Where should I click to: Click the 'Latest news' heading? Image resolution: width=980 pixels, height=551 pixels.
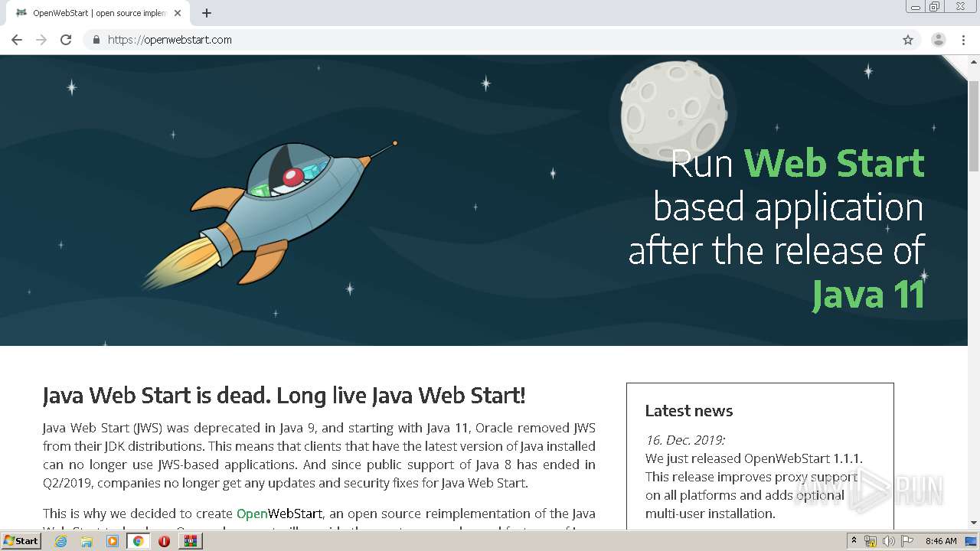click(x=689, y=411)
